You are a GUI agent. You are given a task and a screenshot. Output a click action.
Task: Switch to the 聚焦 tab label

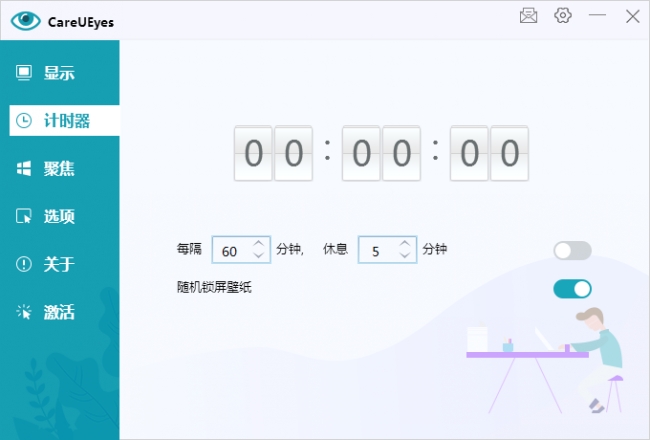coord(59,169)
